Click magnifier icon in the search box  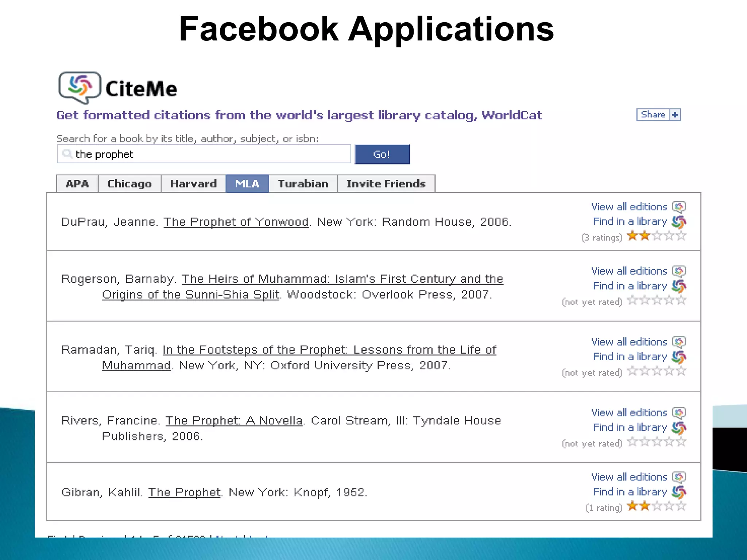(x=67, y=154)
